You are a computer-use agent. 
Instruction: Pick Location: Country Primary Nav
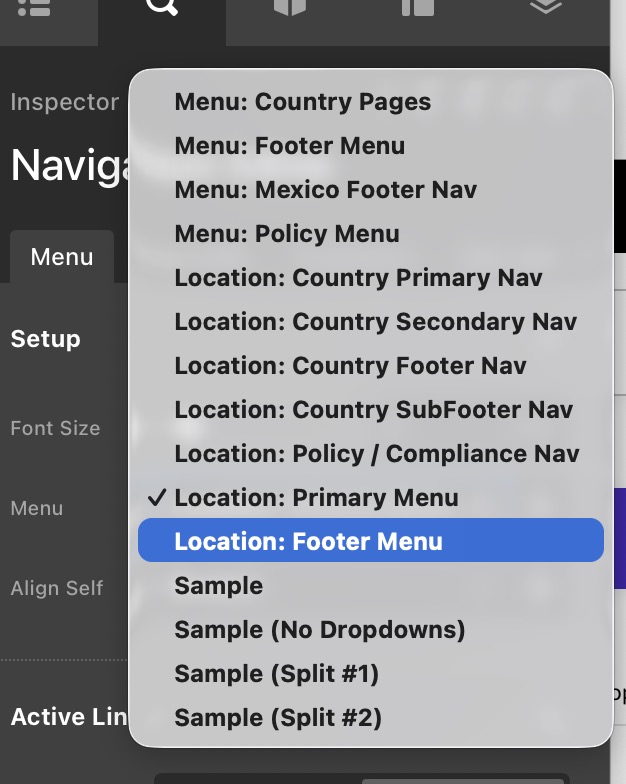[370, 278]
